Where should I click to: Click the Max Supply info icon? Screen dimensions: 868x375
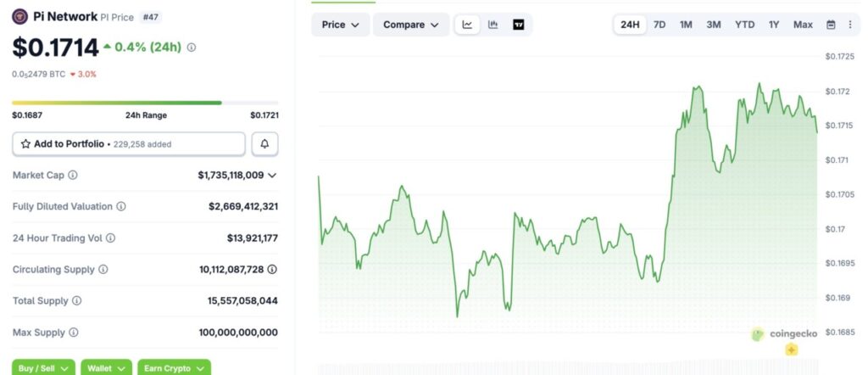click(74, 333)
